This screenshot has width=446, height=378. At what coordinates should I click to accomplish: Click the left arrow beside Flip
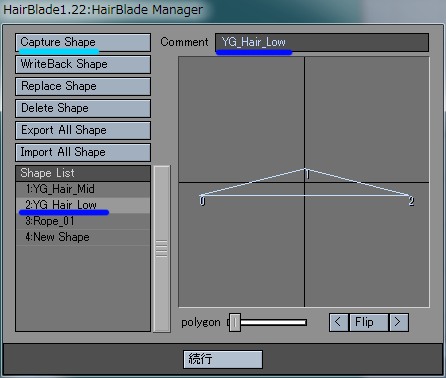pos(339,322)
